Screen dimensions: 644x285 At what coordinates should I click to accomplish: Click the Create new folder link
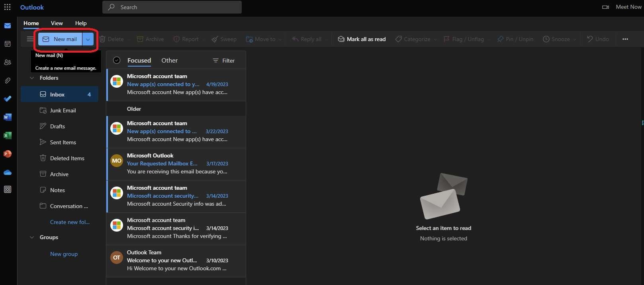click(70, 222)
